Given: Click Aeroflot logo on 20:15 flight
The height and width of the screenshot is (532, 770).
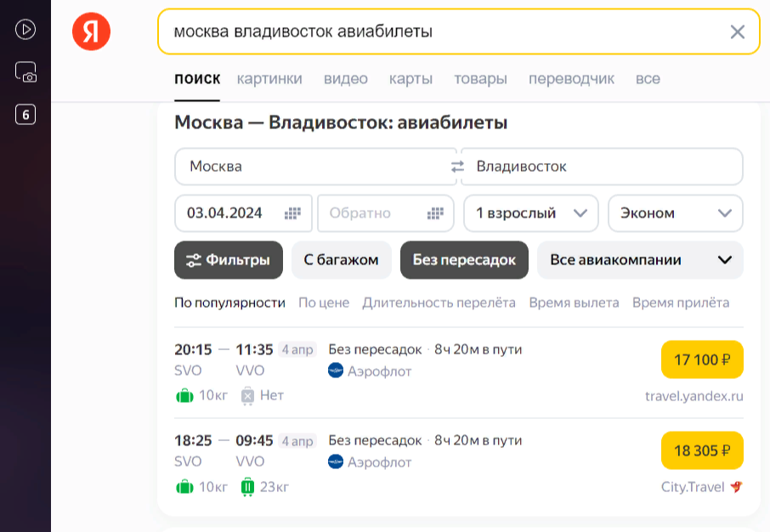Looking at the screenshot, I should click(x=336, y=371).
